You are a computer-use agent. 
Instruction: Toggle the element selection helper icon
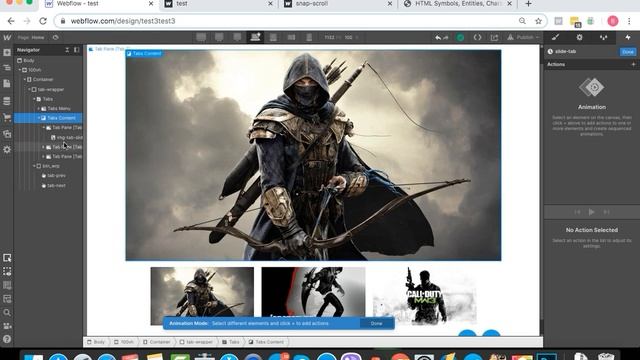(7, 258)
